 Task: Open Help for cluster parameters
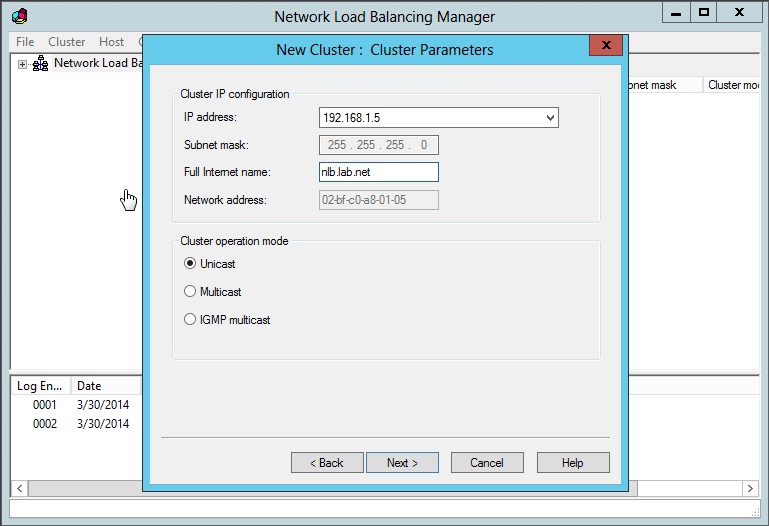[x=573, y=463]
